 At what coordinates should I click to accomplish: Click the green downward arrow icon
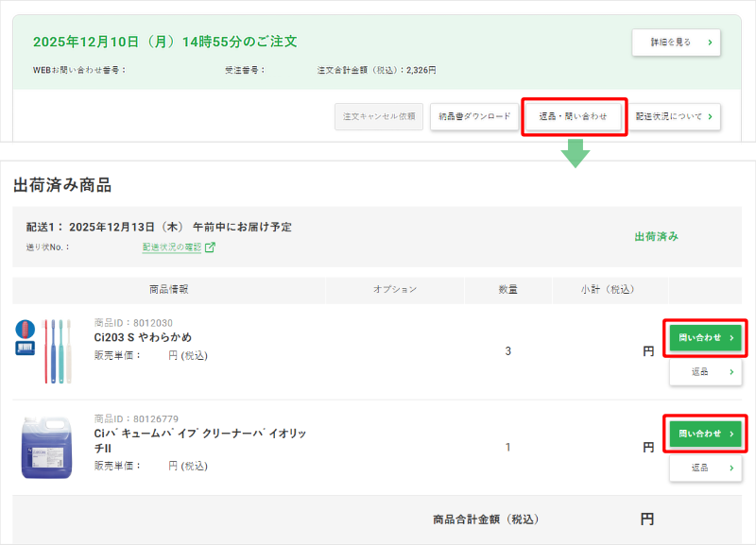[575, 153]
